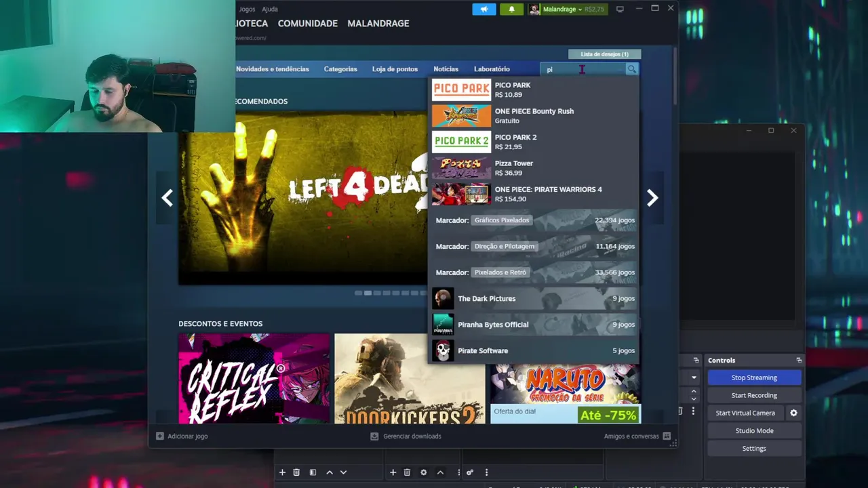The image size is (868, 488).
Task: Open OBS audio mixer three-dot menu
Action: 486,472
